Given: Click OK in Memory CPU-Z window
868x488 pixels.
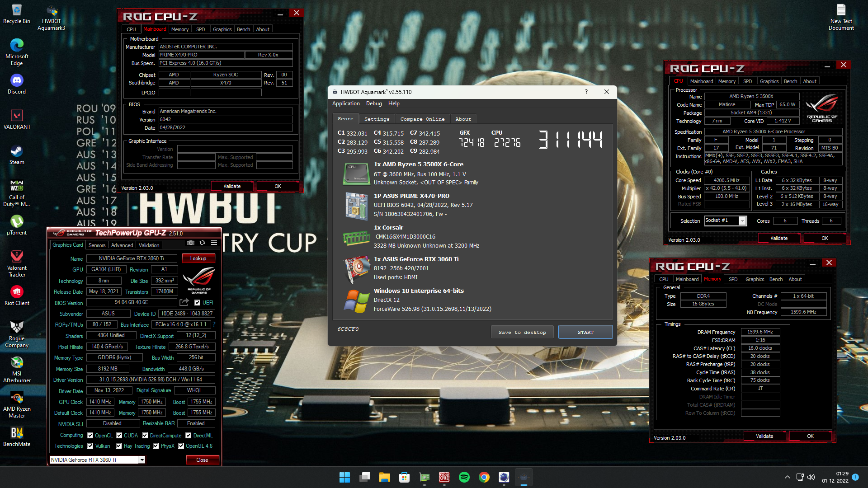Looking at the screenshot, I should [x=810, y=436].
